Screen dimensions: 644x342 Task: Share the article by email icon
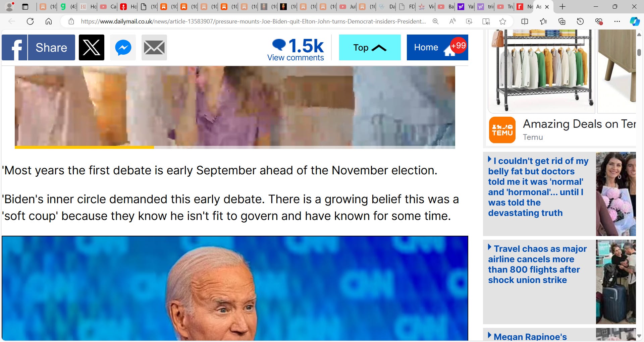click(154, 48)
